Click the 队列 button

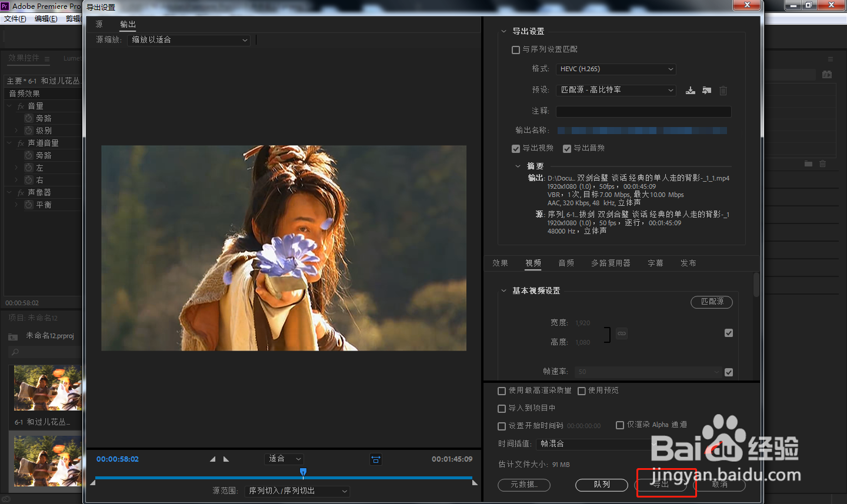[602, 485]
